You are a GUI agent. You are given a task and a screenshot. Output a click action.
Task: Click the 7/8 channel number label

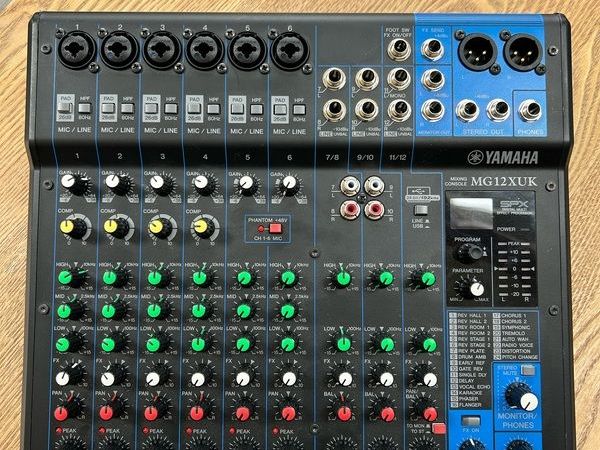point(332,157)
